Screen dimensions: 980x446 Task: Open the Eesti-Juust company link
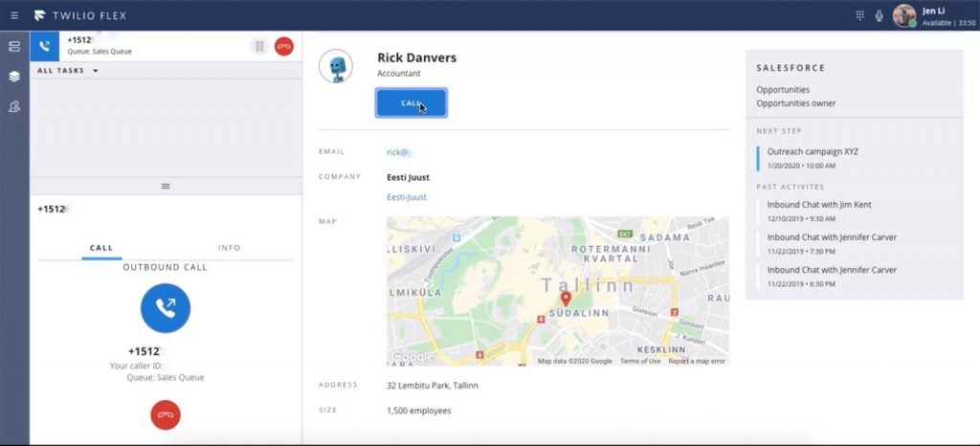tap(407, 197)
